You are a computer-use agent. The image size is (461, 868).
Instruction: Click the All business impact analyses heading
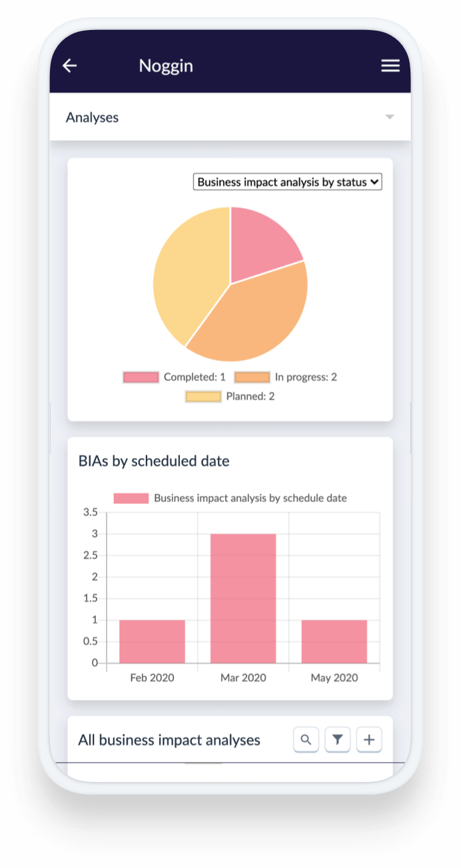click(x=169, y=740)
